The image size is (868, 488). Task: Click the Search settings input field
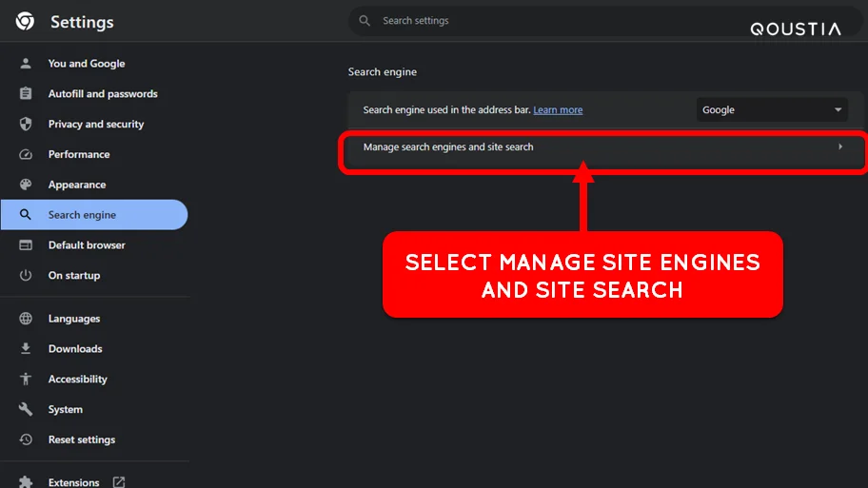603,21
